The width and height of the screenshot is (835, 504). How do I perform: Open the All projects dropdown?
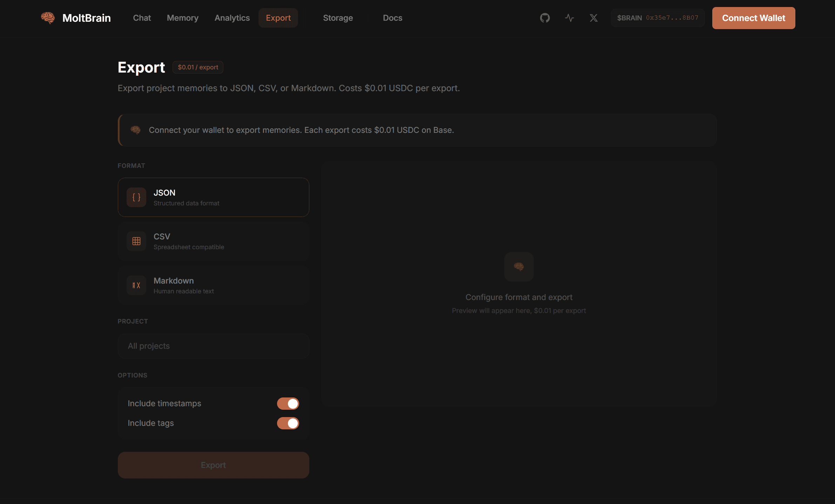[x=213, y=346]
